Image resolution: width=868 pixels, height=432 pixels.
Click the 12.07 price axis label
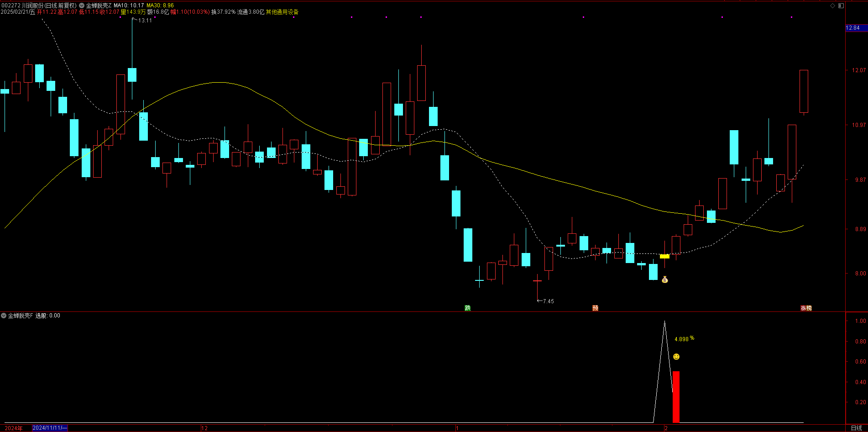coord(858,70)
